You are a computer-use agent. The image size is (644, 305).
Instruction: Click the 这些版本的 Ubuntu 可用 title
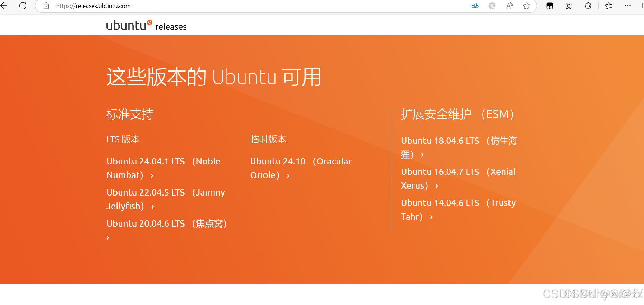tap(214, 77)
